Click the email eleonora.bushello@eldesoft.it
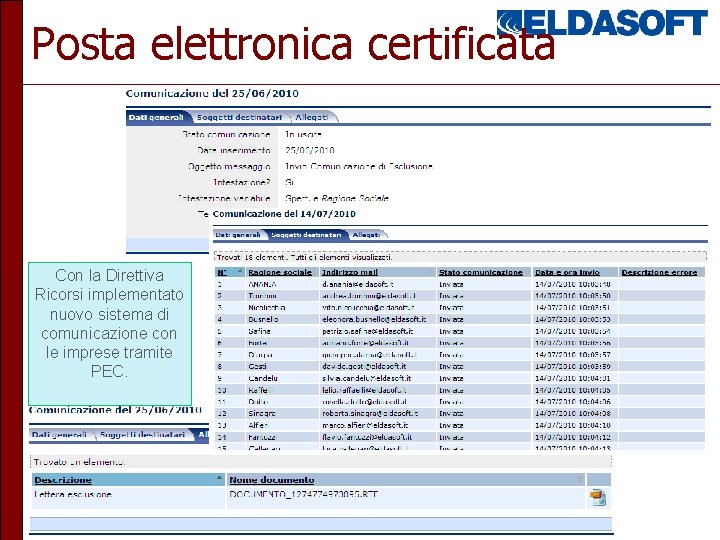The image size is (720, 540). point(374,319)
